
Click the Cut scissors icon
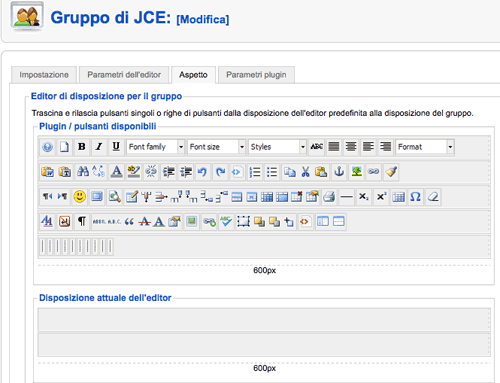[x=305, y=172]
